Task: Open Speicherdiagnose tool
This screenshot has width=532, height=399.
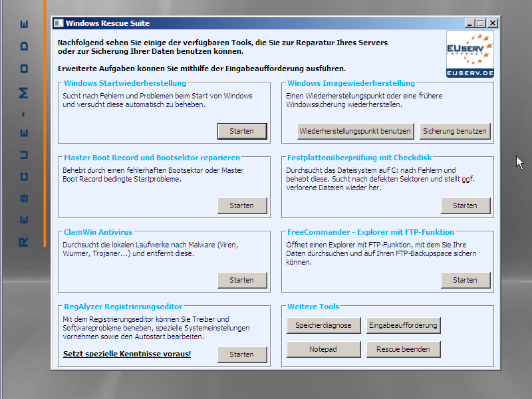Action: point(323,325)
